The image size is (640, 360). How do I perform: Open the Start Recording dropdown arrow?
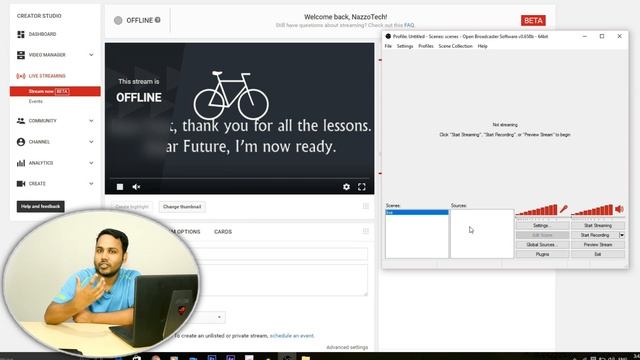point(622,235)
